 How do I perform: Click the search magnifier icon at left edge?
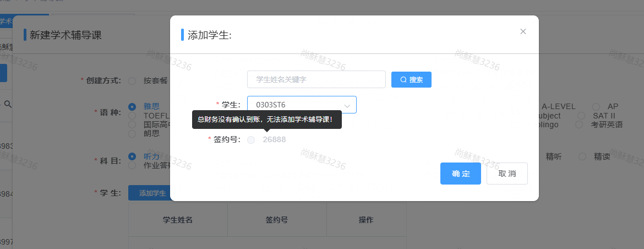coord(8,104)
